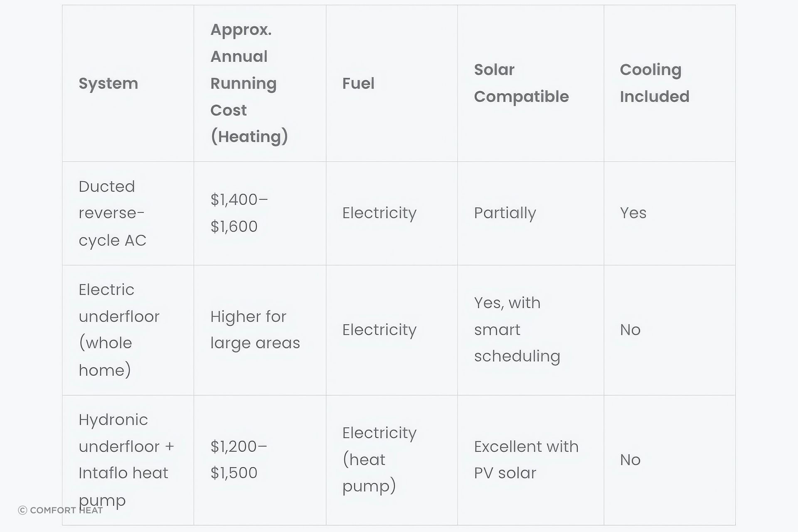Click the Fuel column header
This screenshot has width=798, height=532.
pyautogui.click(x=392, y=83)
